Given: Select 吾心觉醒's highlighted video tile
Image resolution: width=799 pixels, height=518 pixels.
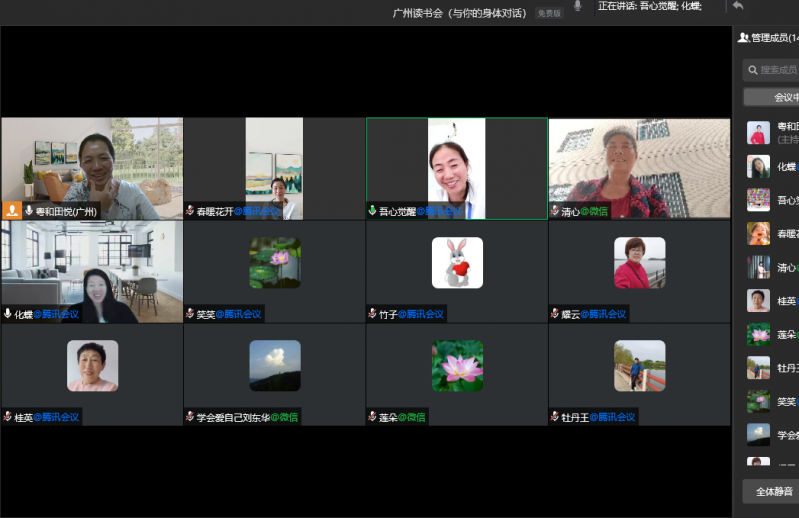Looking at the screenshot, I should coord(457,168).
